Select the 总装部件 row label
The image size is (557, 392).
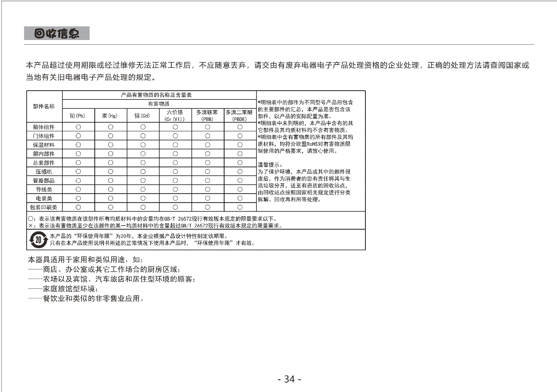44,163
